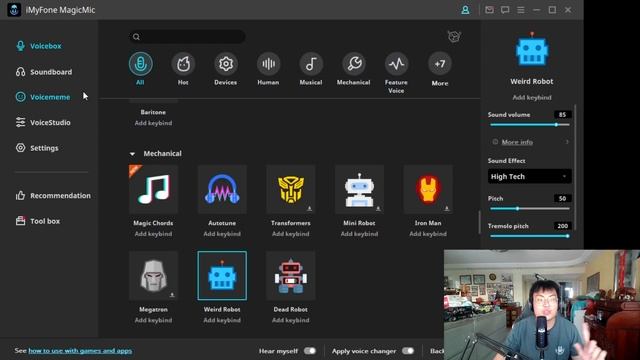
Task: Open the Recommendation page
Action: click(53, 196)
